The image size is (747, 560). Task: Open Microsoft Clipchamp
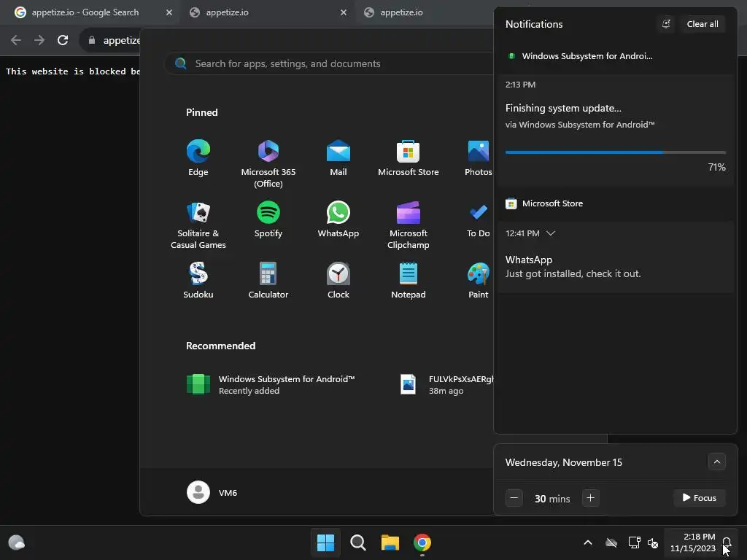pos(409,225)
